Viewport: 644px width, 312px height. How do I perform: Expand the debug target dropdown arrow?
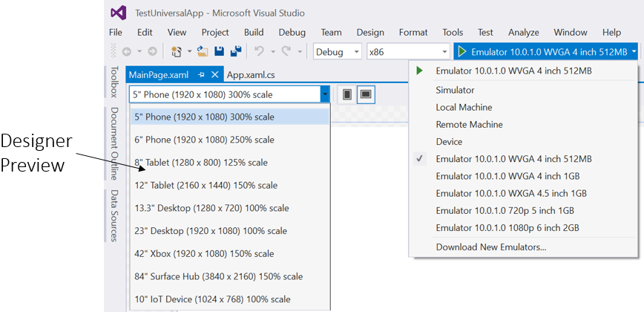point(634,52)
